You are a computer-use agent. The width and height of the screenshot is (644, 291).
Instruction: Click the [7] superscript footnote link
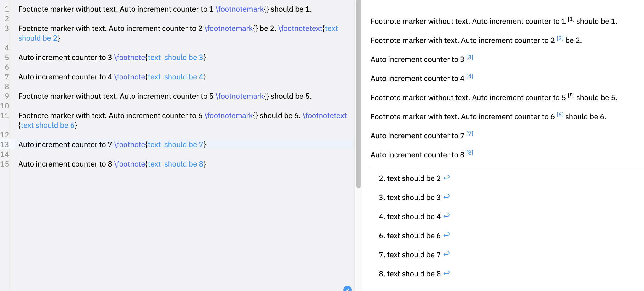tap(469, 134)
